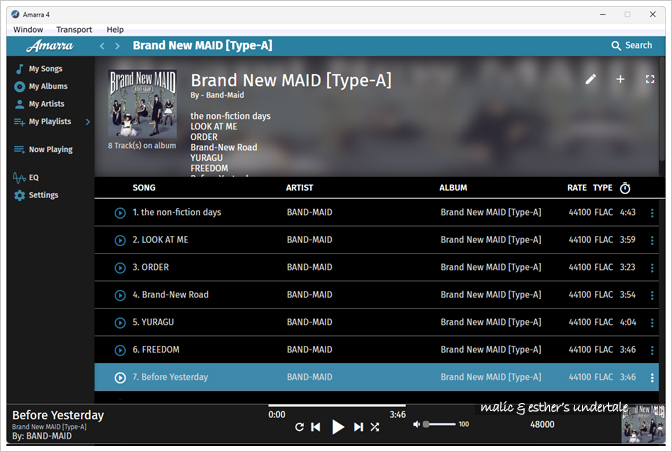Play track 4 Brand-New Road
Screen dimensions: 672x452
120,295
